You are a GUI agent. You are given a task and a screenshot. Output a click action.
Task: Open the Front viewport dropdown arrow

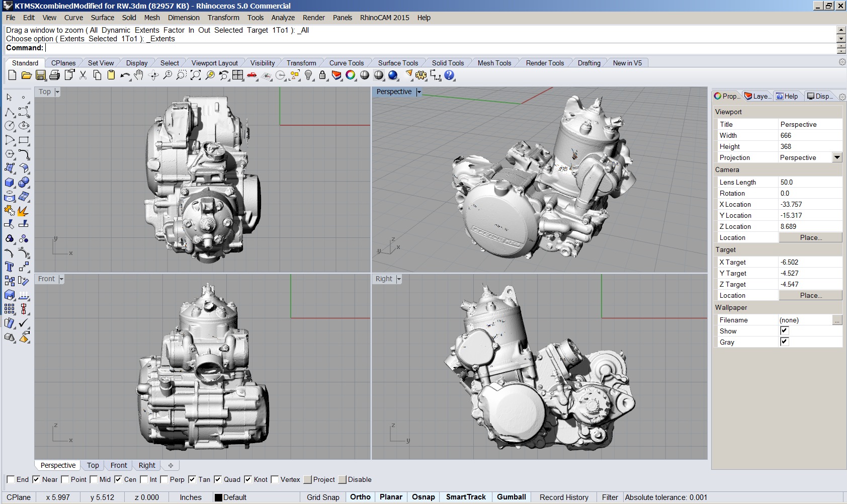(x=61, y=279)
